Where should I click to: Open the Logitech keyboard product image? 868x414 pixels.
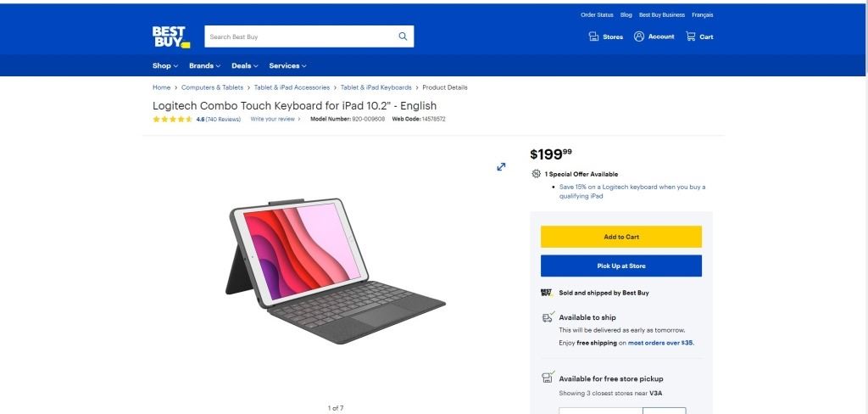point(335,271)
